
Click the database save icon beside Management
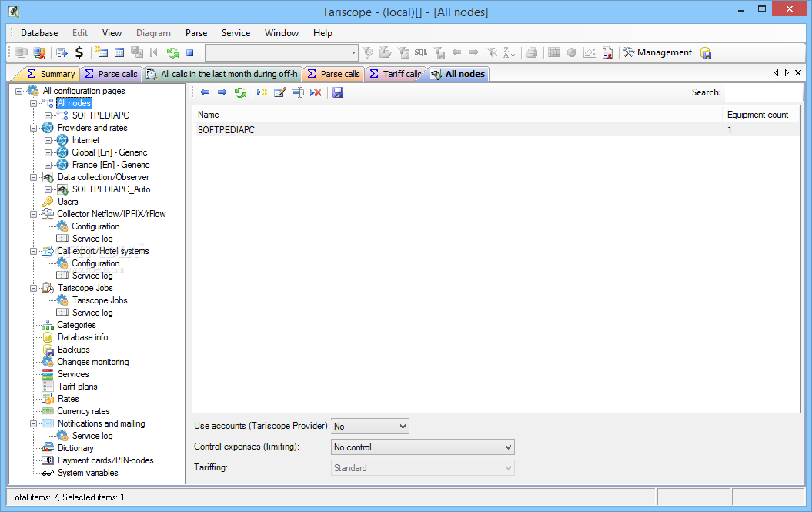pos(706,52)
